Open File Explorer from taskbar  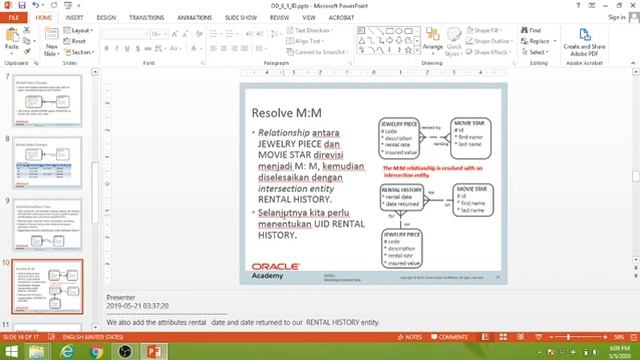37,351
